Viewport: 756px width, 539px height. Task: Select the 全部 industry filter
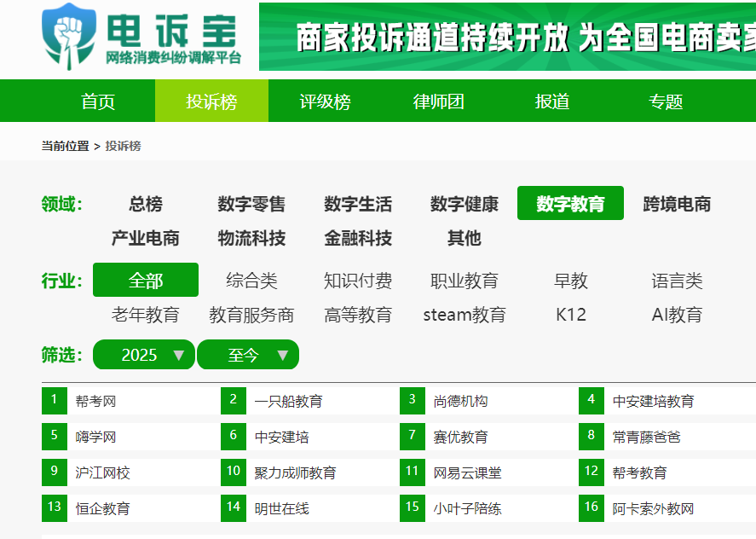click(146, 280)
